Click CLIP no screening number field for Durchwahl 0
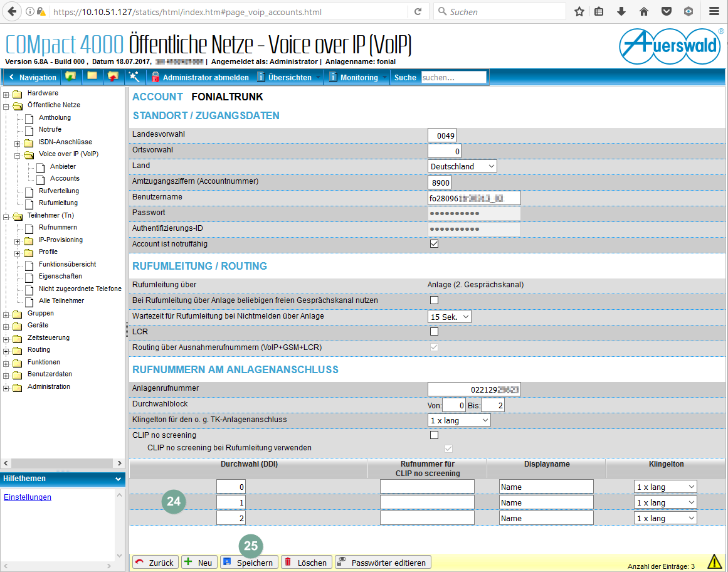Screen dimensions: 728x572 (x=427, y=487)
